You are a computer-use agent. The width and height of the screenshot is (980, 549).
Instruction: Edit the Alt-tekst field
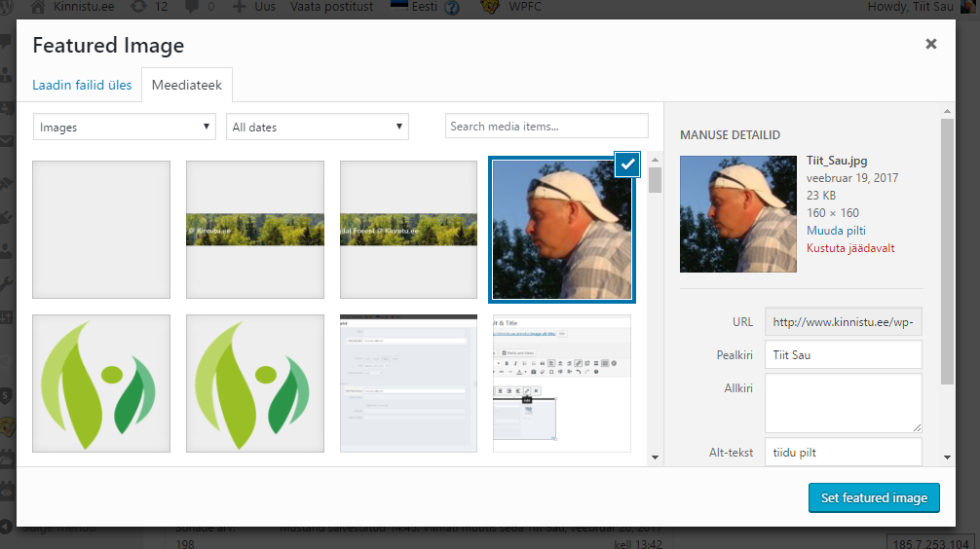[843, 453]
